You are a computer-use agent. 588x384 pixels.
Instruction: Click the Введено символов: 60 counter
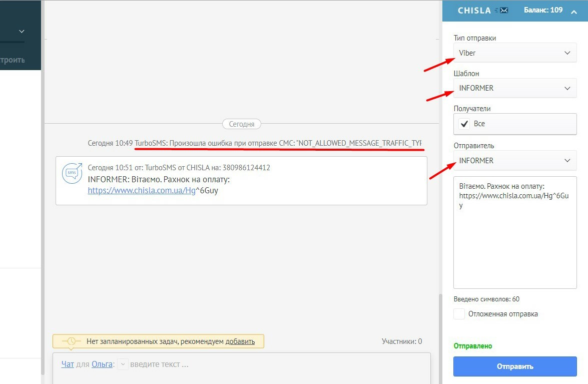486,299
